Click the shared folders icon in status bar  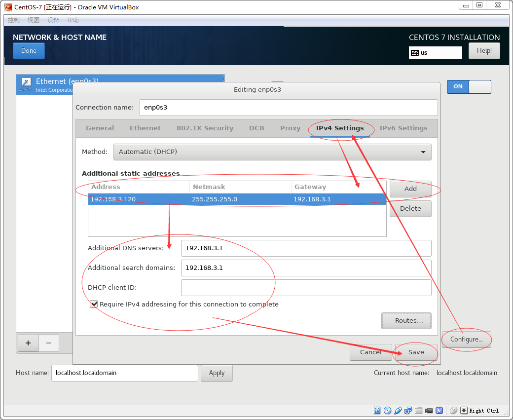pyautogui.click(x=419, y=411)
